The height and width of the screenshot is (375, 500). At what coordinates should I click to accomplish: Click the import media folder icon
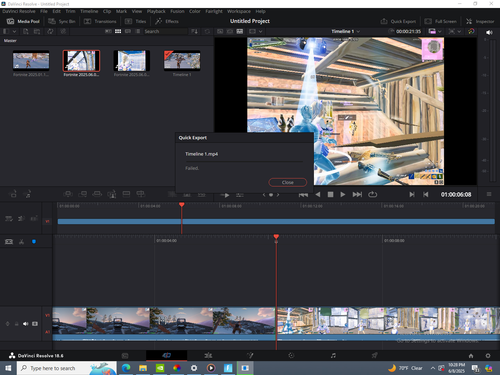point(37,31)
